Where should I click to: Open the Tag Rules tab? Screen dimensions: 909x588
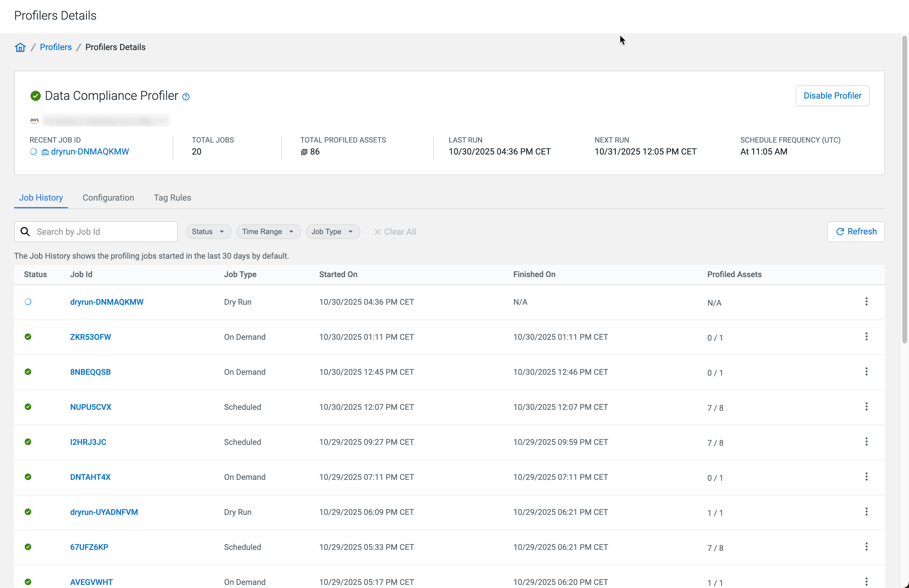click(x=172, y=198)
